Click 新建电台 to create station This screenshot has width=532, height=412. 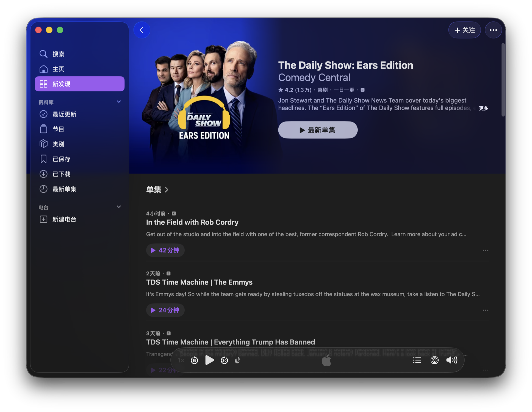(x=79, y=219)
